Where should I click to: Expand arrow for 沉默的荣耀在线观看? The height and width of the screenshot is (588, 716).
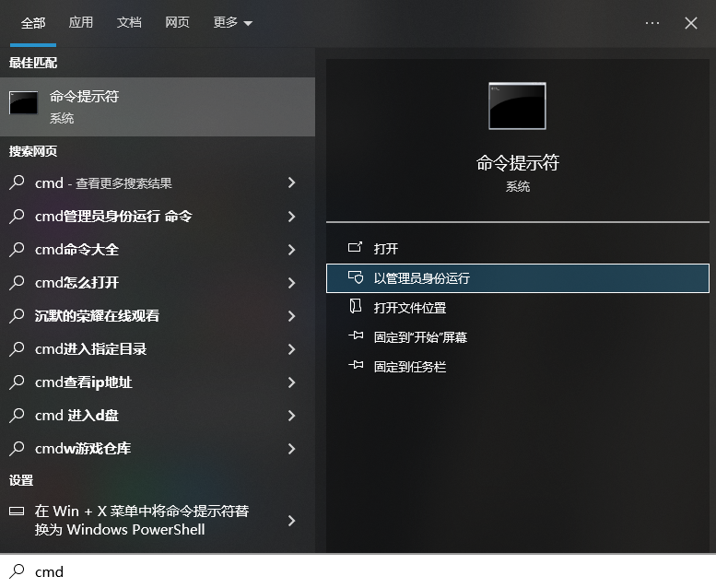point(292,316)
